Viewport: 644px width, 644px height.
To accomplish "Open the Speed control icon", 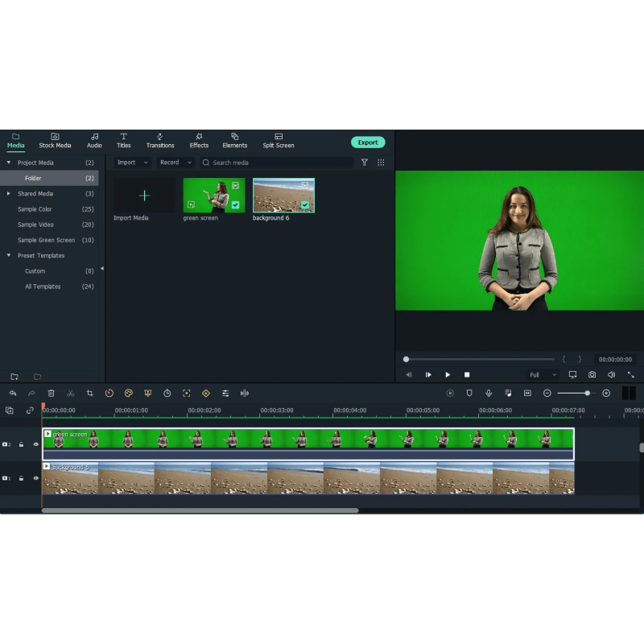I will tap(109, 393).
